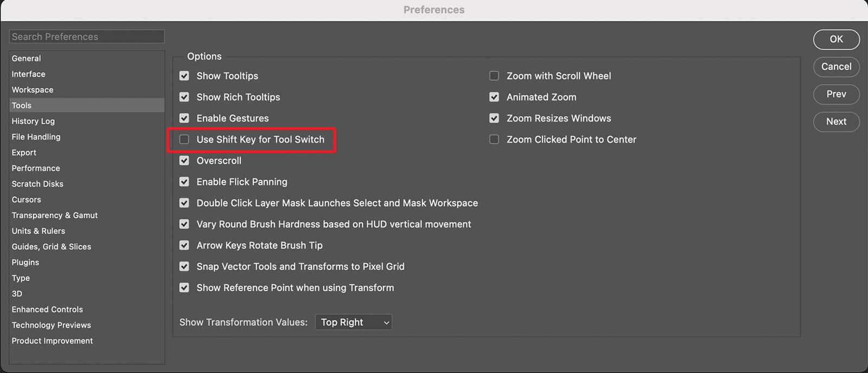Image resolution: width=868 pixels, height=373 pixels.
Task: Enable Use Shift Key for Tool Switch
Action: 184,140
